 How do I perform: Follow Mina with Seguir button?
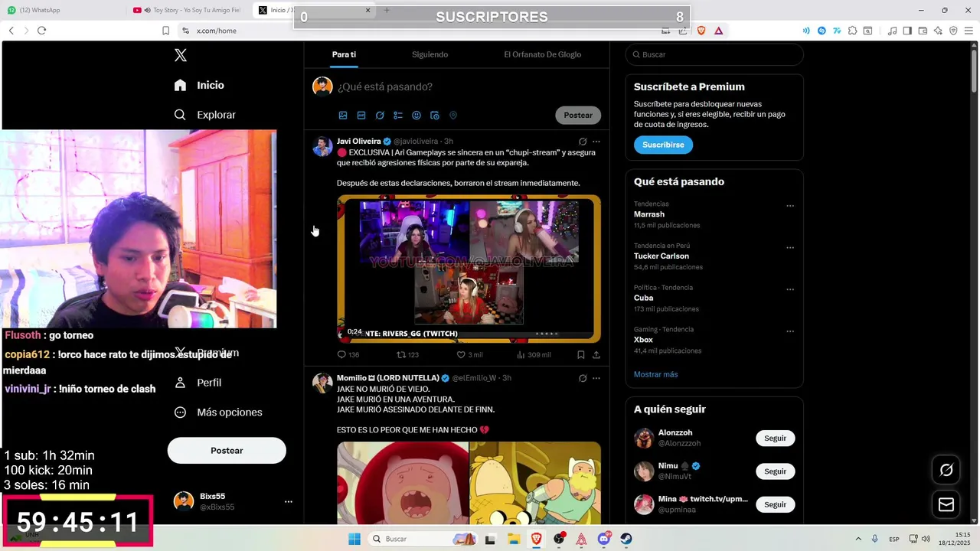point(775,504)
